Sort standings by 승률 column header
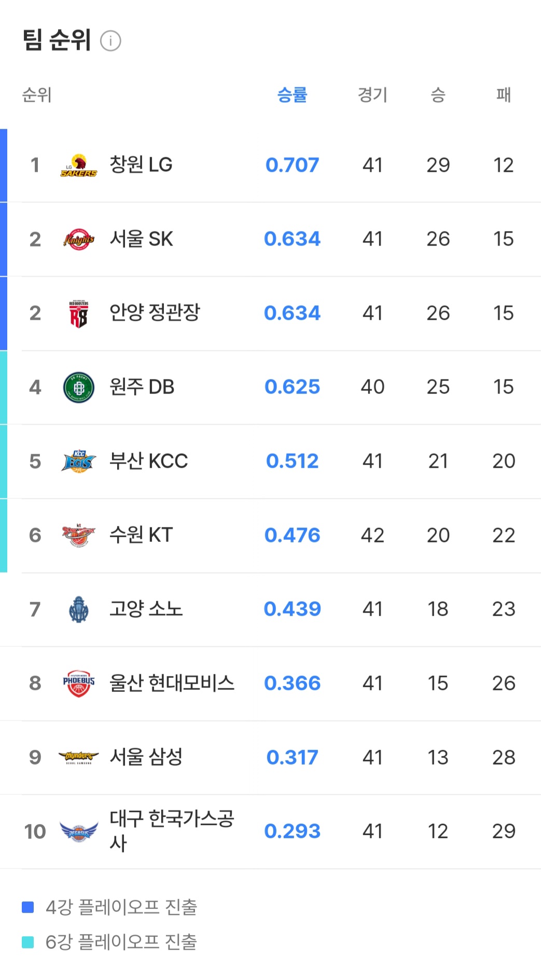The width and height of the screenshot is (541, 980). point(292,95)
